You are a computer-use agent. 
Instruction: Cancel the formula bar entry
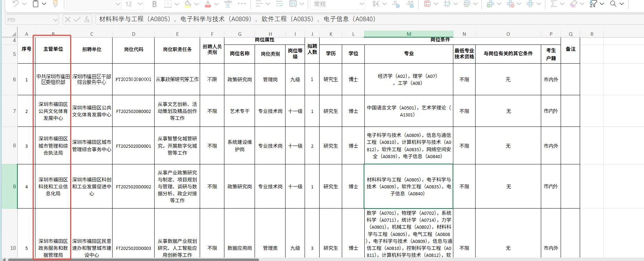pyautogui.click(x=68, y=19)
